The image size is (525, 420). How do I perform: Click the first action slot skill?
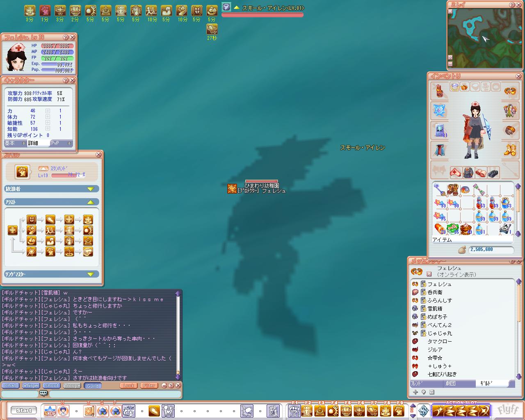[x=439, y=411]
